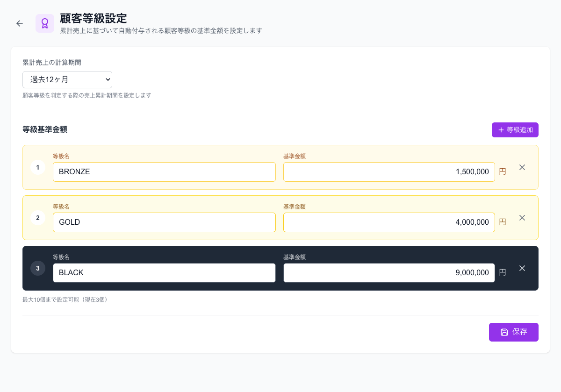Click the purple ribbon badge icon
Viewport: 561px width, 392px height.
45,23
